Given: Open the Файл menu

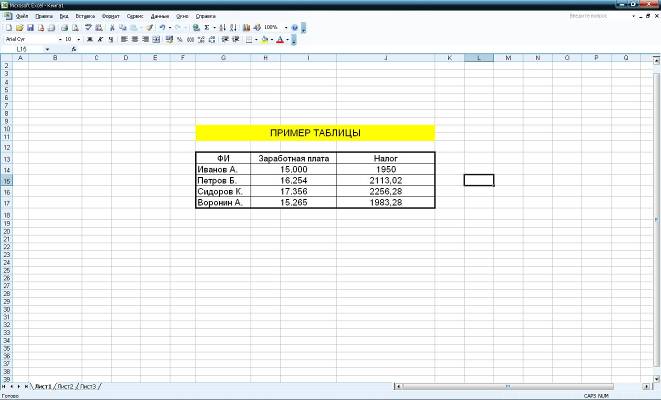Looking at the screenshot, I should point(21,16).
